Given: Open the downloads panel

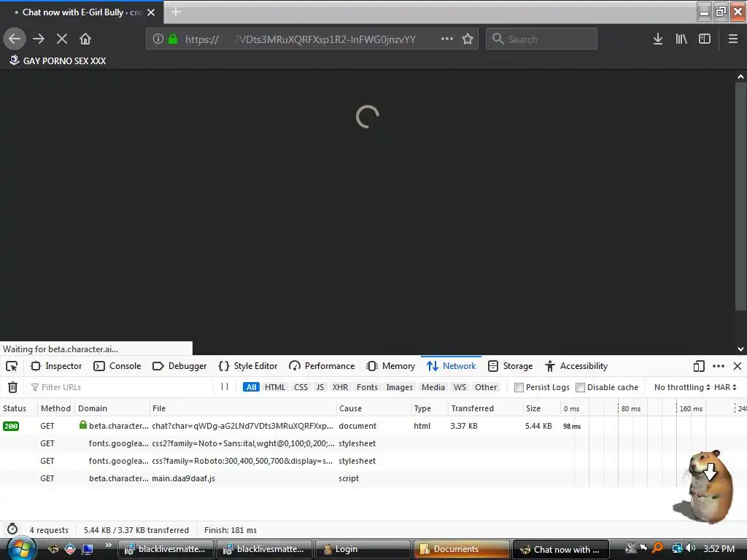Looking at the screenshot, I should (657, 39).
